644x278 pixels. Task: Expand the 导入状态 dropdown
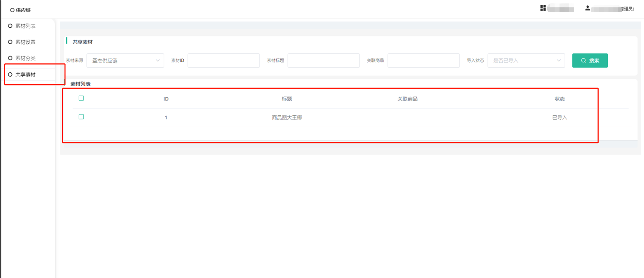point(526,61)
